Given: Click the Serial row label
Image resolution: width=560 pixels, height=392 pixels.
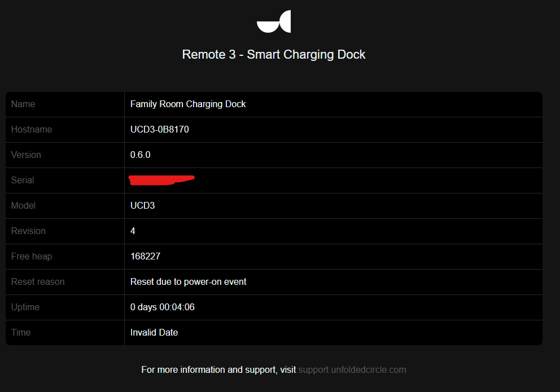Looking at the screenshot, I should [x=23, y=180].
